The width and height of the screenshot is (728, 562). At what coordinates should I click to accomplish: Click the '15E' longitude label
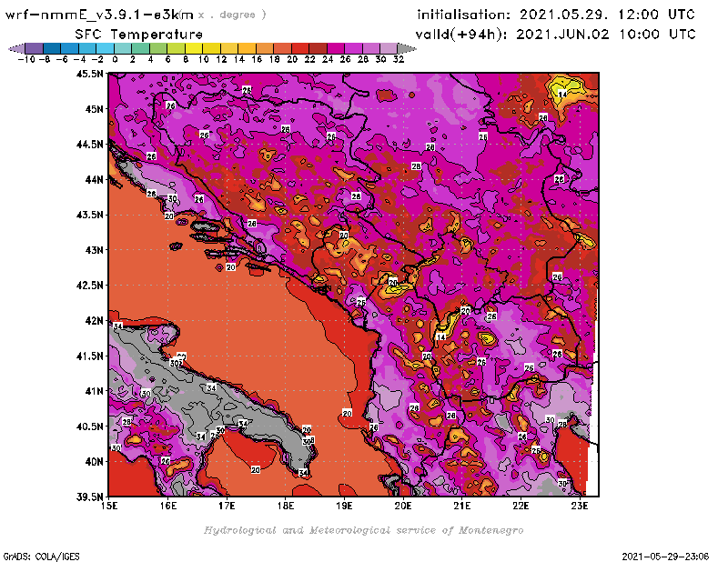(x=109, y=506)
